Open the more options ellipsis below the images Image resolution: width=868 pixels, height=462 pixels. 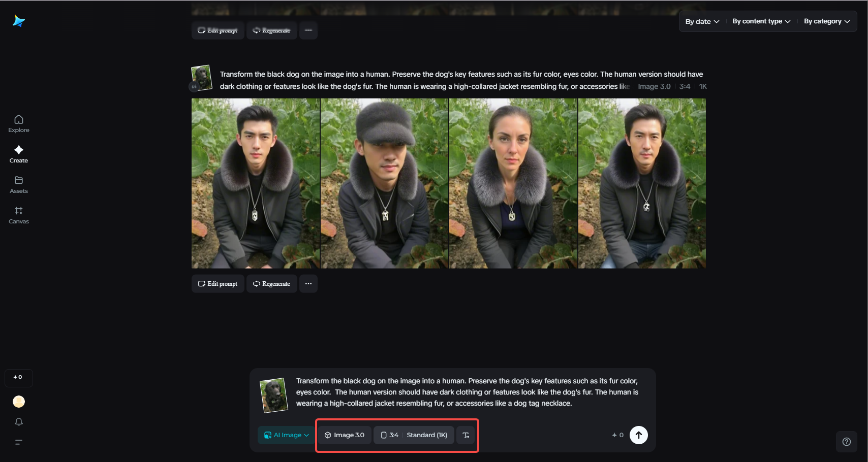pos(308,284)
